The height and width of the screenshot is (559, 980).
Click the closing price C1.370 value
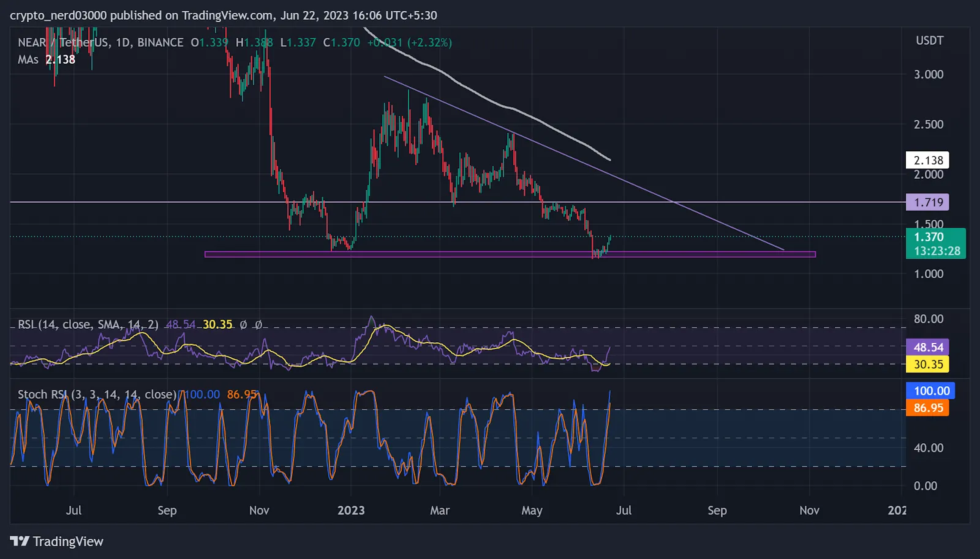[x=342, y=42]
